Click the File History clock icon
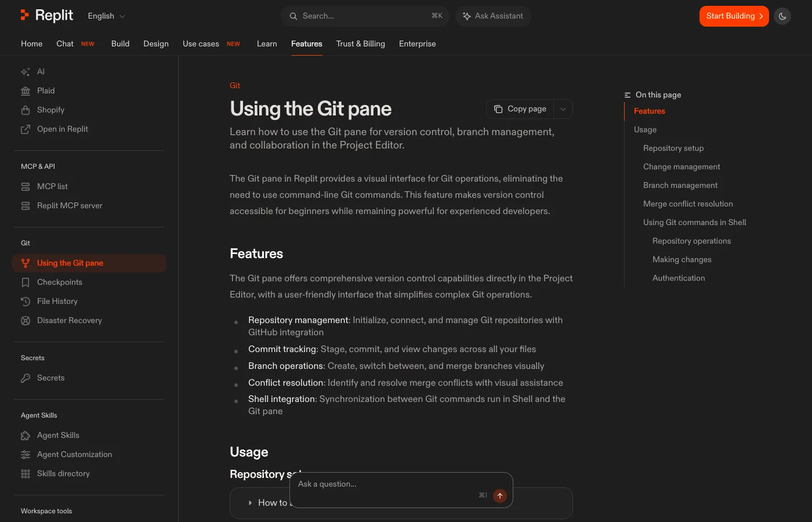 coord(26,302)
